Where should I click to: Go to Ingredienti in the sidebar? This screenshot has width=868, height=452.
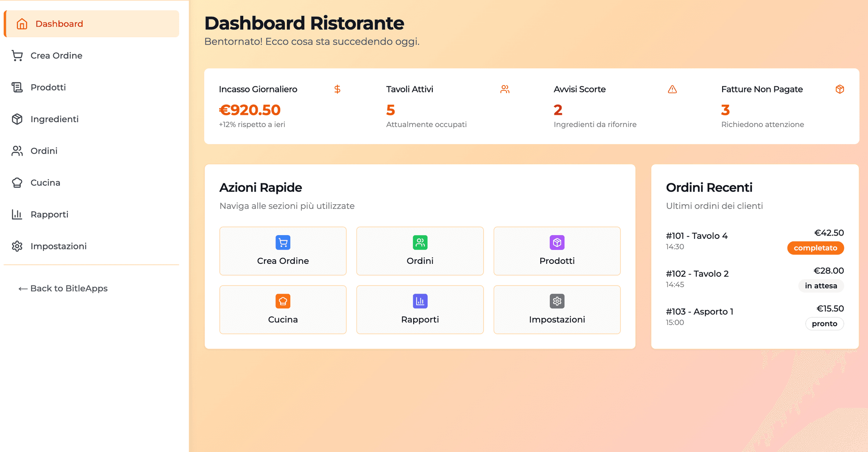(54, 119)
